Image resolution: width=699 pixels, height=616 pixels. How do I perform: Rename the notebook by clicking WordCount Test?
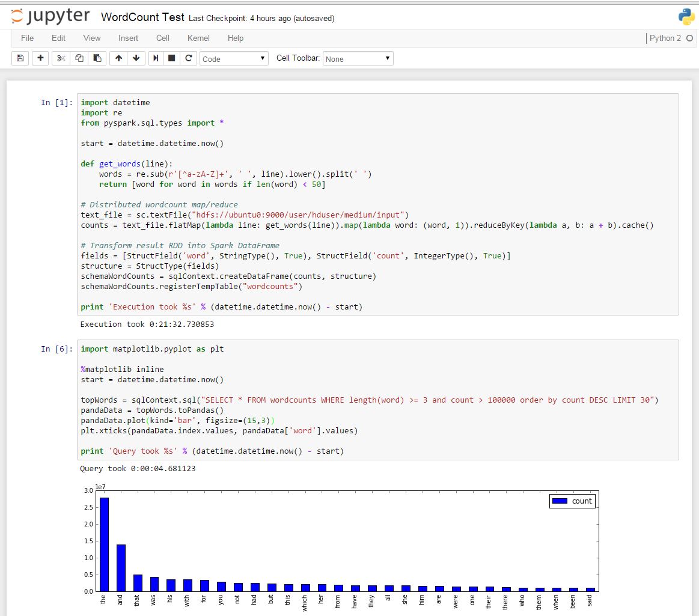142,17
